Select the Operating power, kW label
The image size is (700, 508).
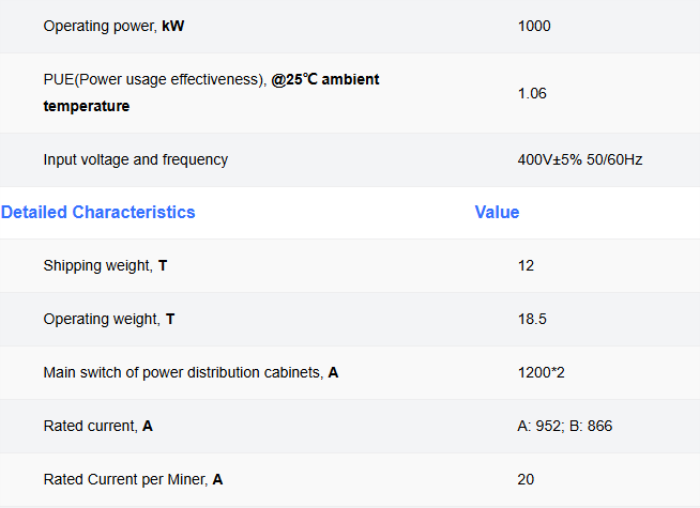point(113,26)
